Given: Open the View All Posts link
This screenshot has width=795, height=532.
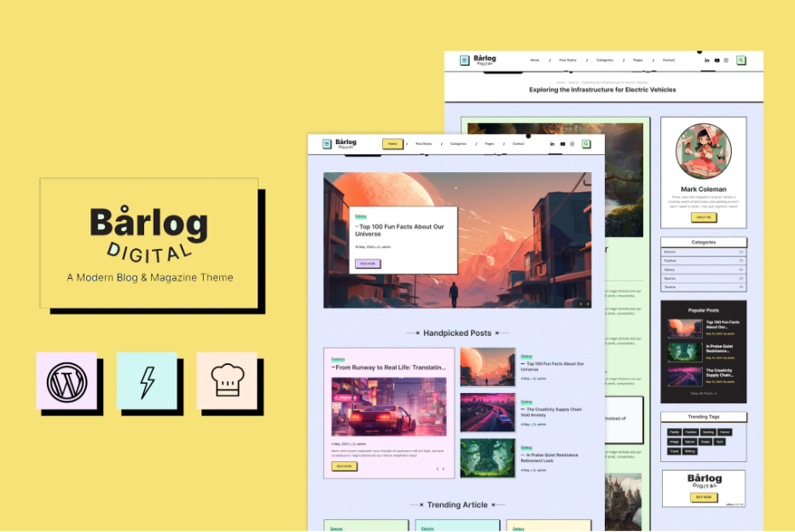Looking at the screenshot, I should [x=704, y=393].
